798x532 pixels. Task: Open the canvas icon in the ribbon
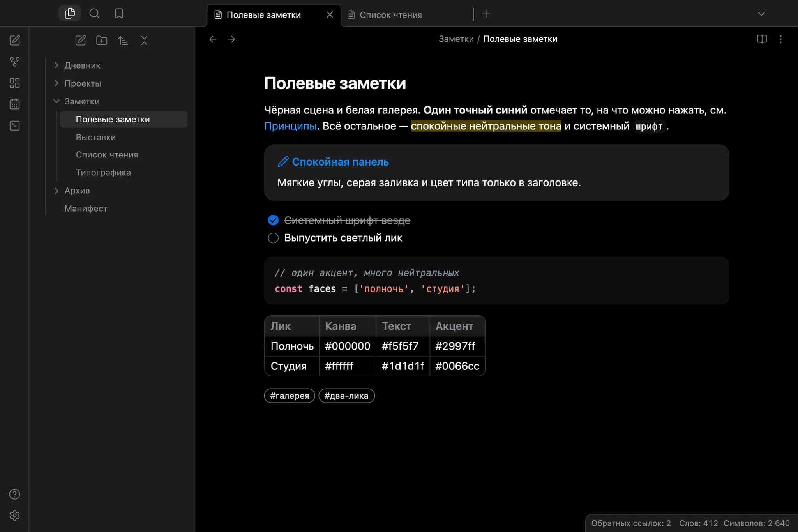(x=15, y=83)
